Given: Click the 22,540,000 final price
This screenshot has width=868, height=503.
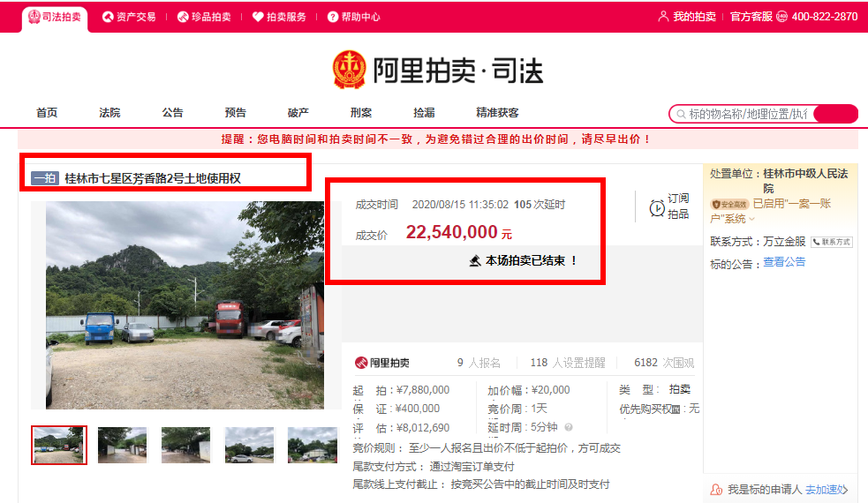Looking at the screenshot, I should (452, 232).
